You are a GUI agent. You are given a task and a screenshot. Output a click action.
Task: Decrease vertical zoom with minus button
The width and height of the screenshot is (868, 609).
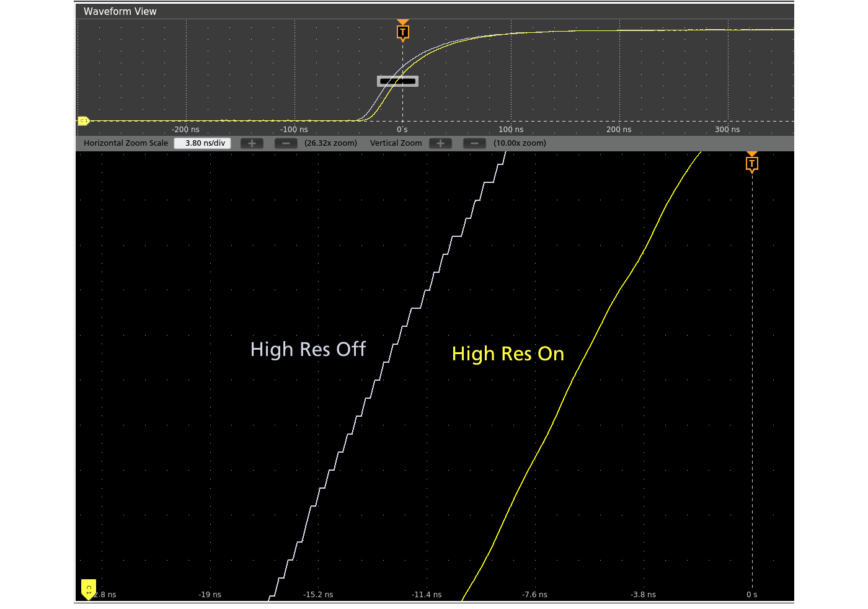pos(474,143)
